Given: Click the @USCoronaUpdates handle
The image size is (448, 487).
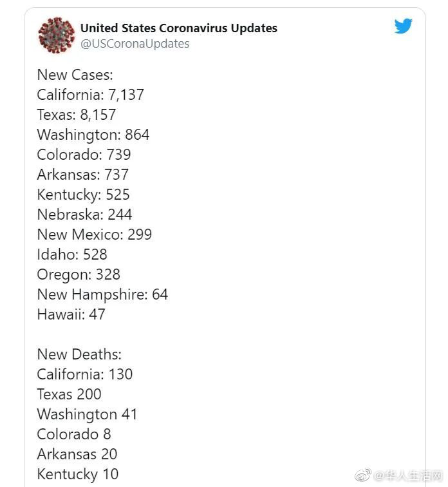Looking at the screenshot, I should click(x=135, y=44).
